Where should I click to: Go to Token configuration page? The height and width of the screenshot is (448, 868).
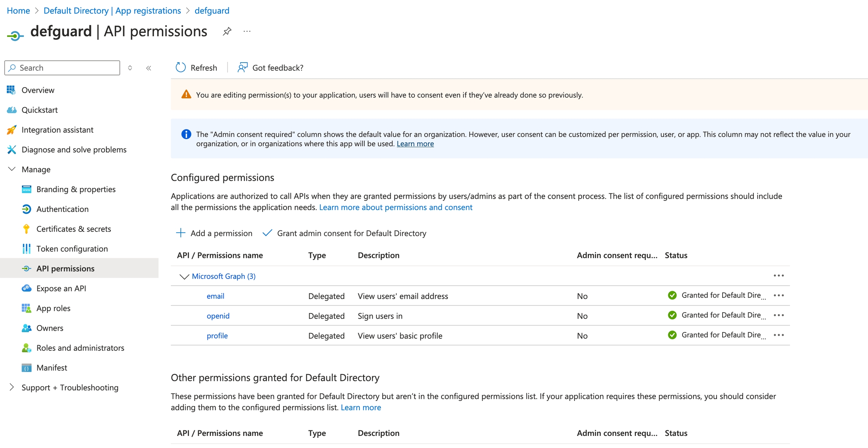[72, 249]
